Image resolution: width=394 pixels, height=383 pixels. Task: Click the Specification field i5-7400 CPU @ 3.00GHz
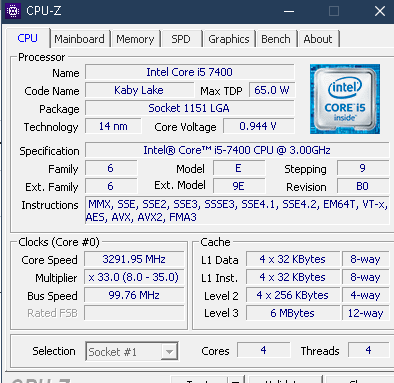click(x=237, y=150)
